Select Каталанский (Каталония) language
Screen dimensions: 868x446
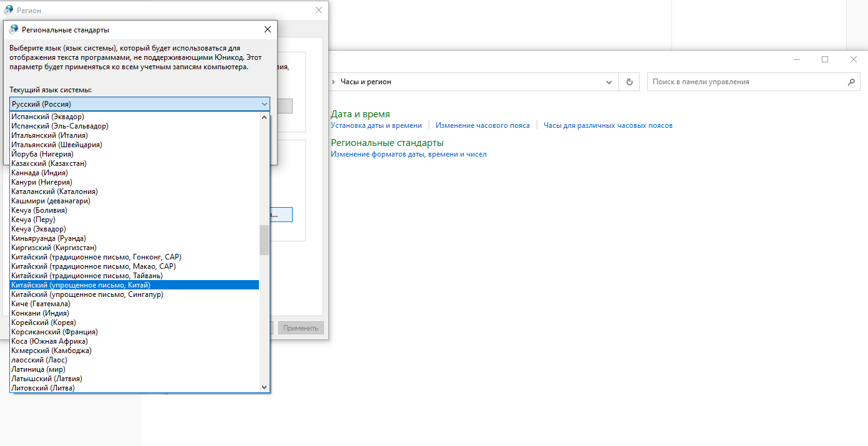point(134,191)
